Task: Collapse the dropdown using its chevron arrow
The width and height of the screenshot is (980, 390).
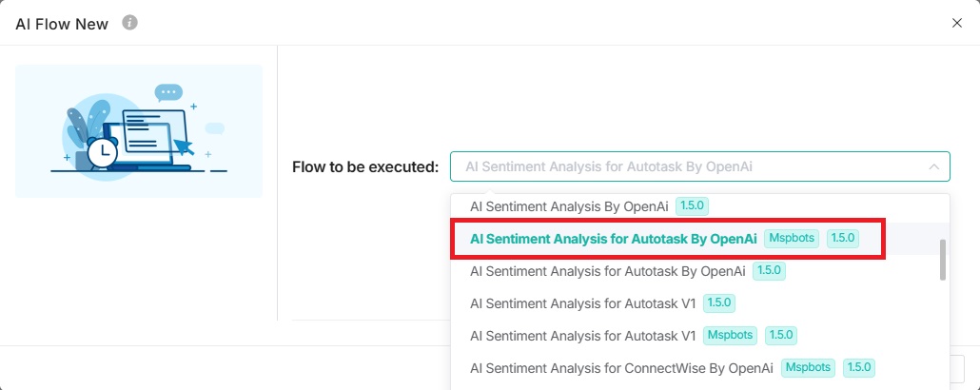Action: coord(932,166)
